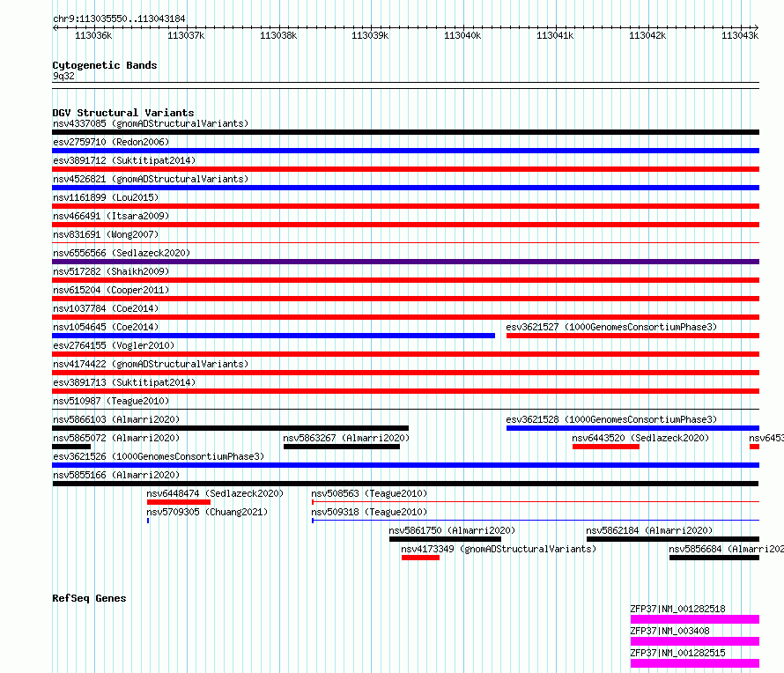Viewport: 784px width, 673px height.
Task: Click the red nsv6443520 variant bar
Action: [606, 447]
